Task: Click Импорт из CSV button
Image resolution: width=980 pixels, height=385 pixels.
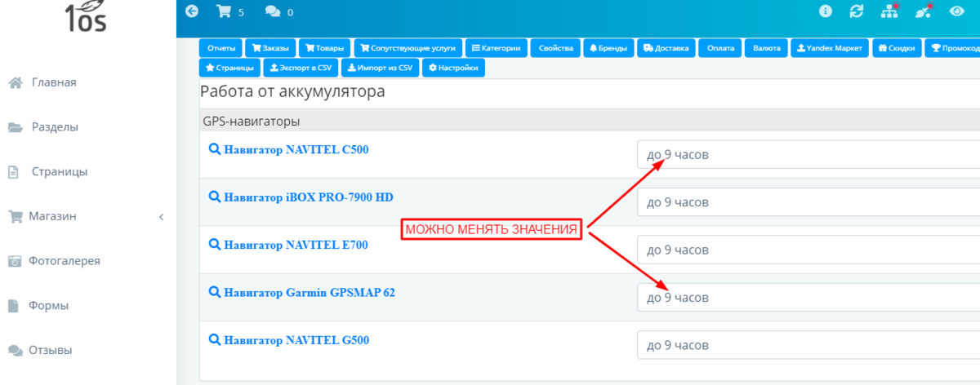Action: pyautogui.click(x=381, y=68)
